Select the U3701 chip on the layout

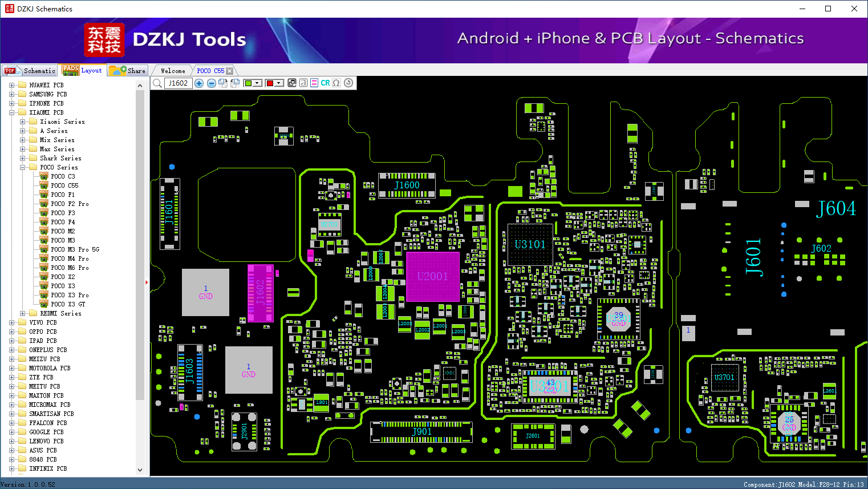[725, 378]
